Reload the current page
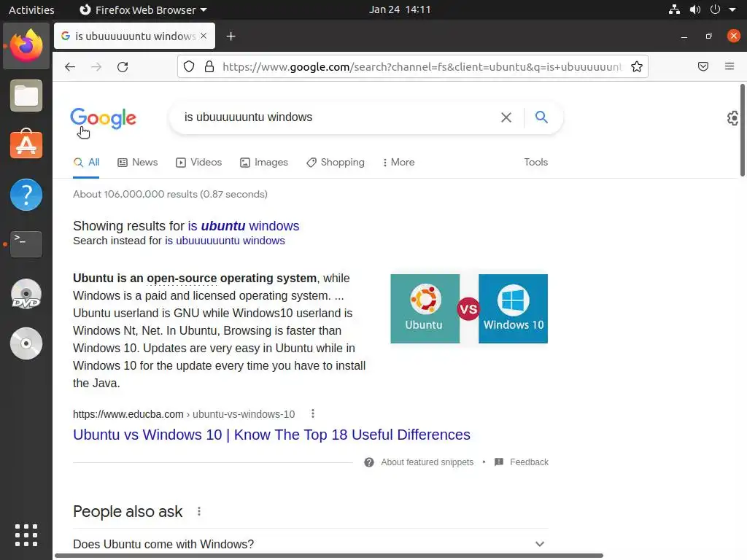 pos(123,66)
